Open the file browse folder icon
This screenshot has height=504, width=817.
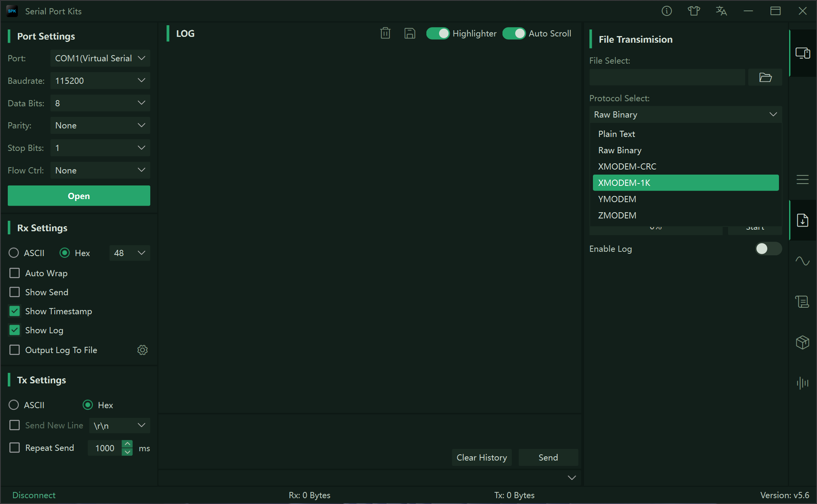(765, 78)
